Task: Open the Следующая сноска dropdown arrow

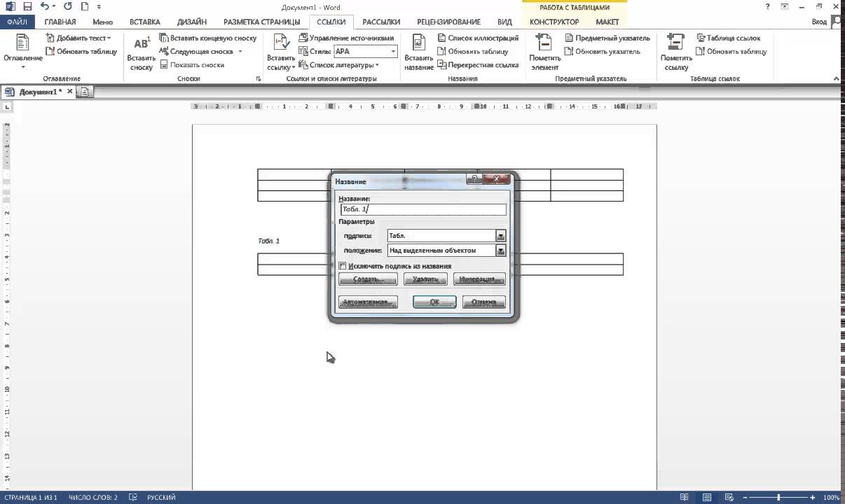Action: coord(240,51)
